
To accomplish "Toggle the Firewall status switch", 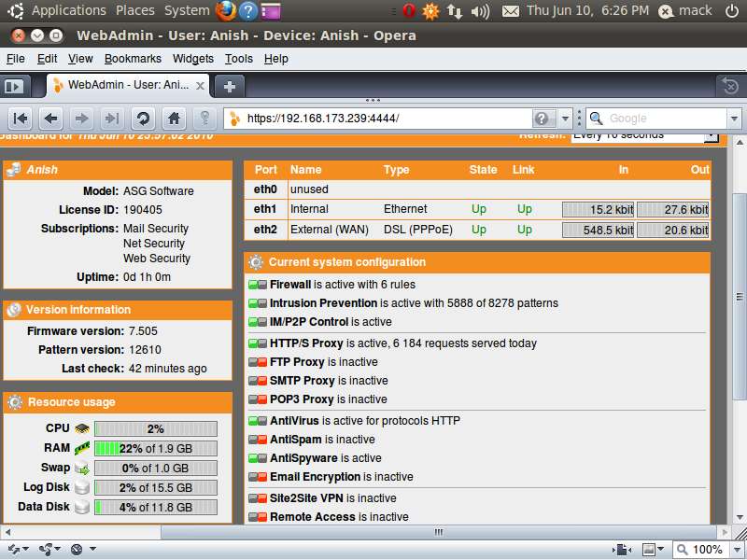I will pyautogui.click(x=258, y=285).
